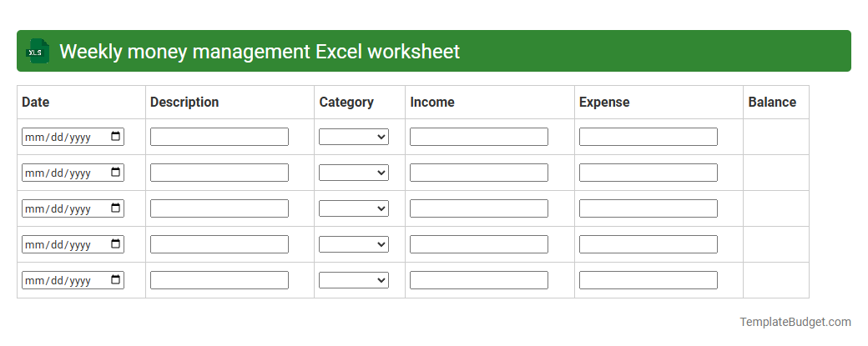Viewport: 868px width, 346px height.
Task: Select the Income field in fifth row
Action: pos(479,280)
